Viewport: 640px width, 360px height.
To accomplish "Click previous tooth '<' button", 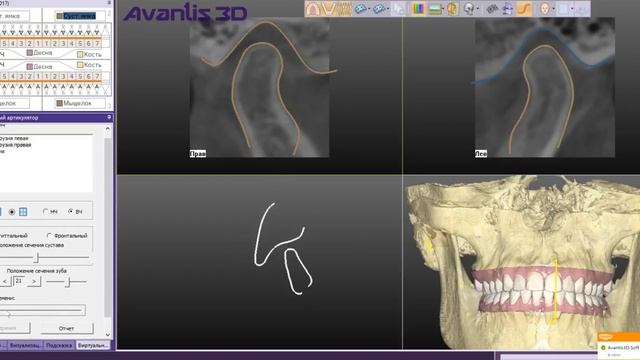I will pos(5,281).
